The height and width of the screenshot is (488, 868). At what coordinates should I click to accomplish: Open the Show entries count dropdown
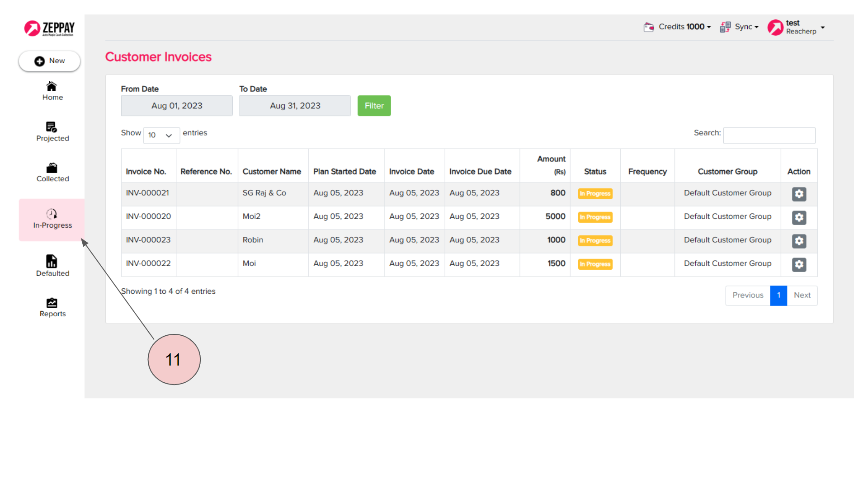pos(161,135)
